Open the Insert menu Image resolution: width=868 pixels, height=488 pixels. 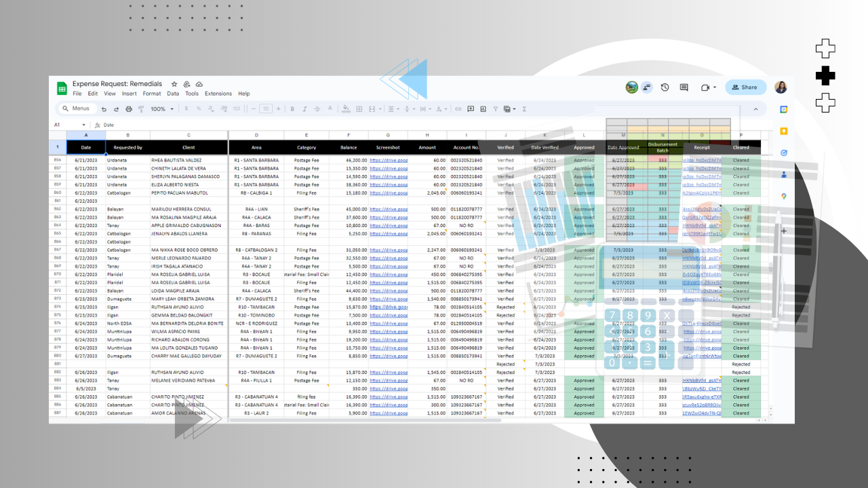(129, 94)
